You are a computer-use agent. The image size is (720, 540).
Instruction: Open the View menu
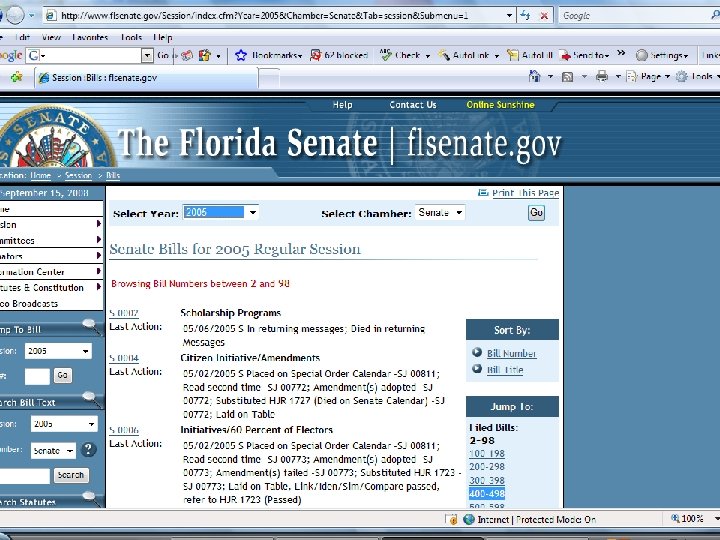[x=51, y=37]
